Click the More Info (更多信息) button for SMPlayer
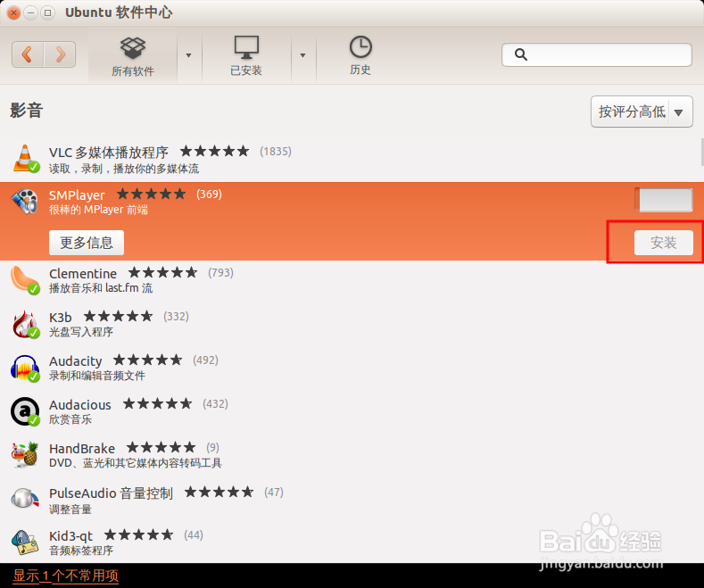 [x=87, y=243]
